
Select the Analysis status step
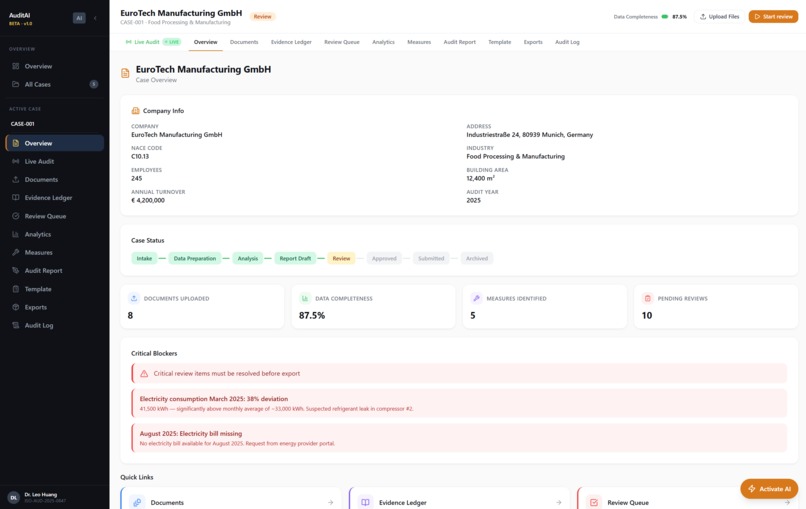coord(248,258)
